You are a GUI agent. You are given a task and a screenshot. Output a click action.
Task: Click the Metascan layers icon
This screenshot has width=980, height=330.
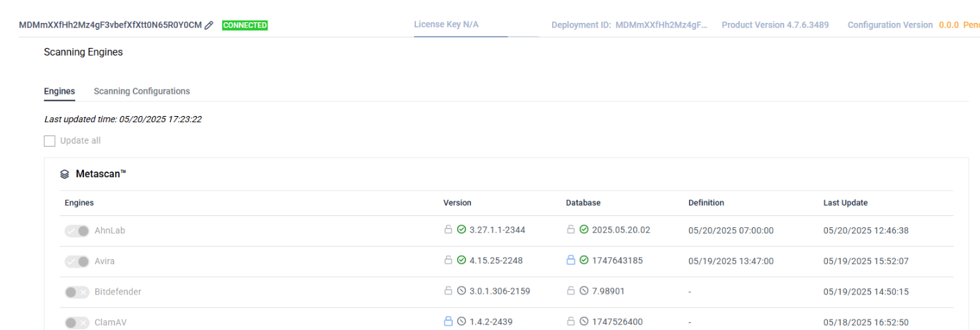(x=65, y=174)
